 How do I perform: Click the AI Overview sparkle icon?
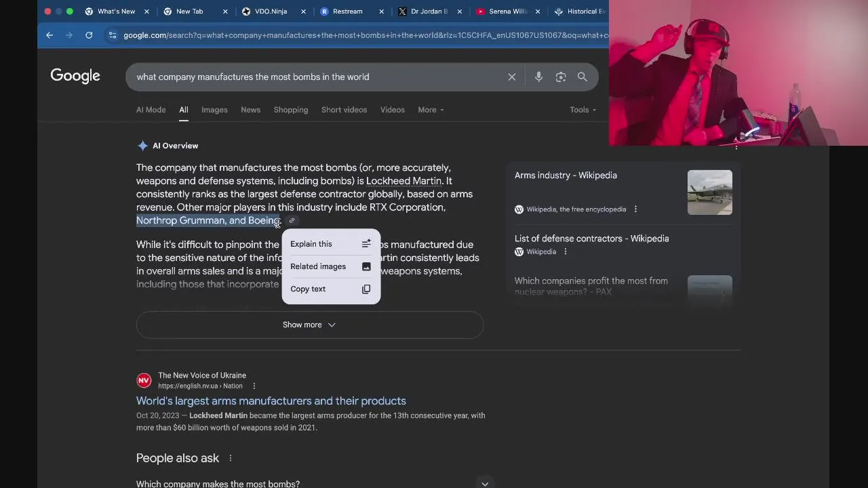click(x=142, y=146)
